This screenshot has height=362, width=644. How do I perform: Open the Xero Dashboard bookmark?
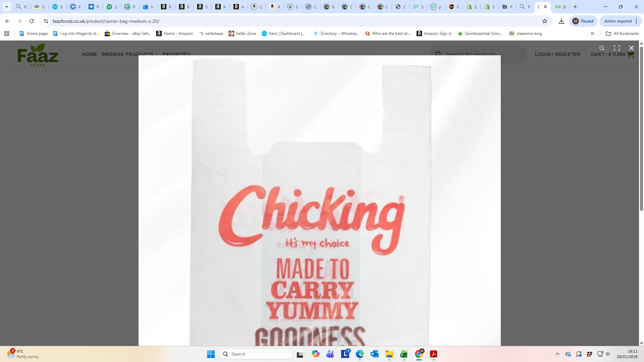point(283,34)
